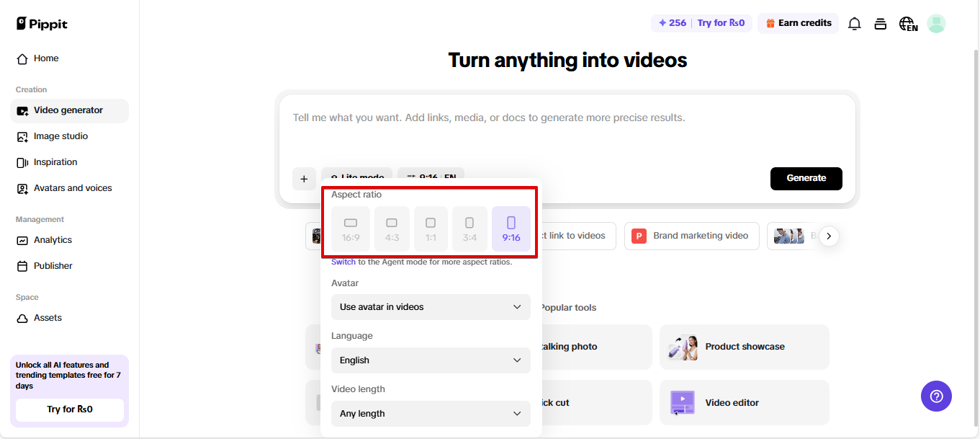This screenshot has height=439, width=980.
Task: Click the prompt text input area
Action: pyautogui.click(x=567, y=130)
